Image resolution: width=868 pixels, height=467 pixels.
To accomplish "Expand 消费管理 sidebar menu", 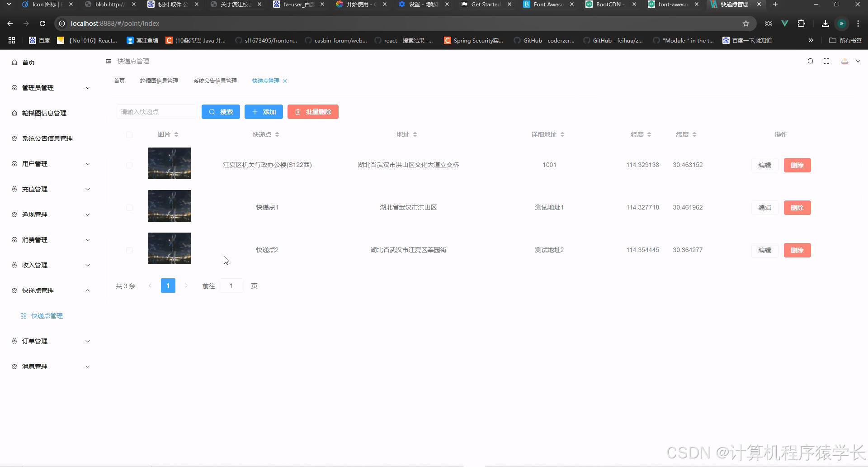I will pos(50,240).
